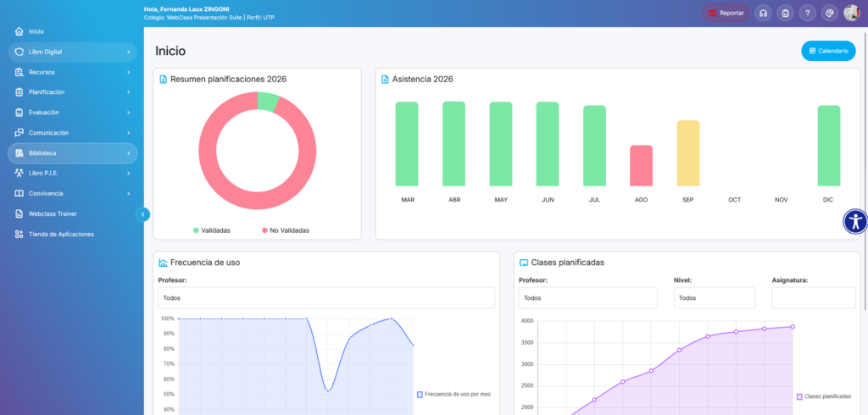
Task: Click the Calendario button
Action: [828, 51]
